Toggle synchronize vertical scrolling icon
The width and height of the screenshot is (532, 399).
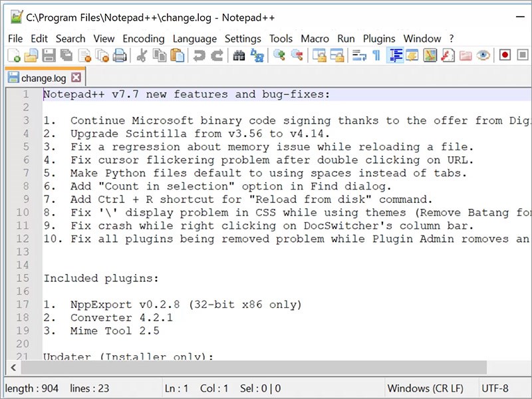319,55
